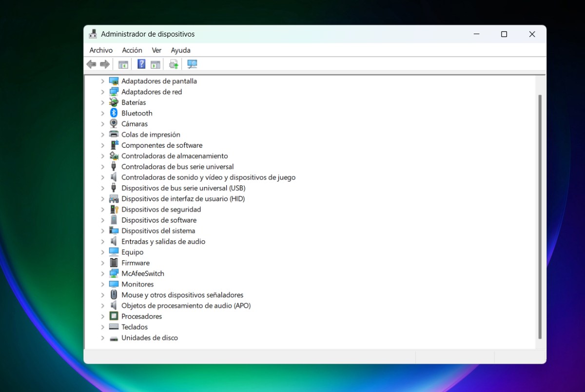Click the Administrador de dispositivos title bar icon
This screenshot has width=585, height=392.
(93, 34)
